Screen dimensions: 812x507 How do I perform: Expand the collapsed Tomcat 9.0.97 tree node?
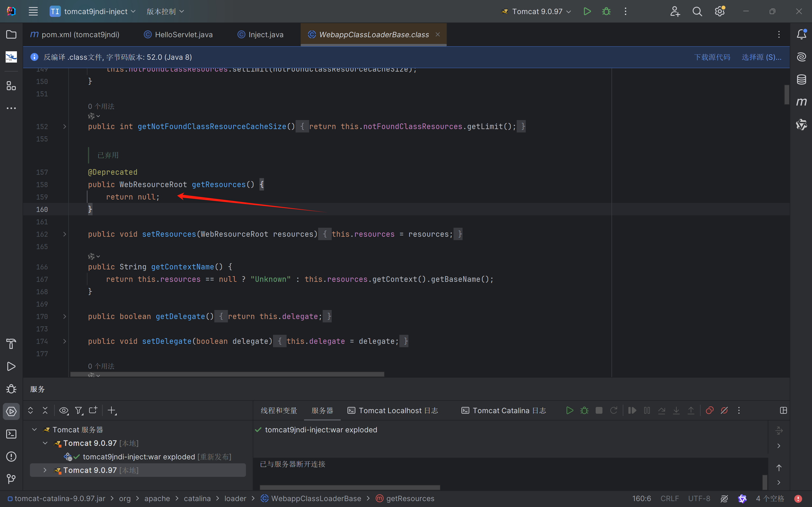45,470
